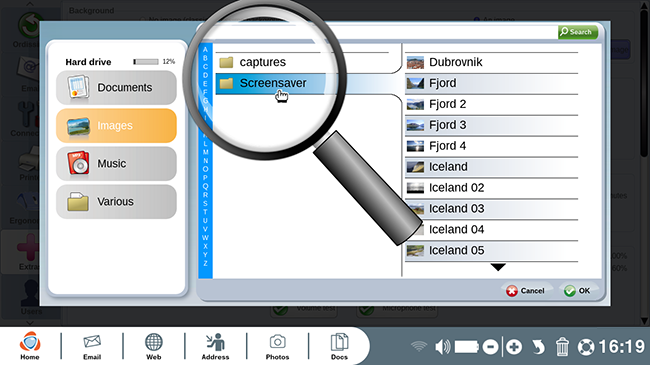Open the Photos camera icon
This screenshot has width=650, height=365.
click(x=277, y=342)
